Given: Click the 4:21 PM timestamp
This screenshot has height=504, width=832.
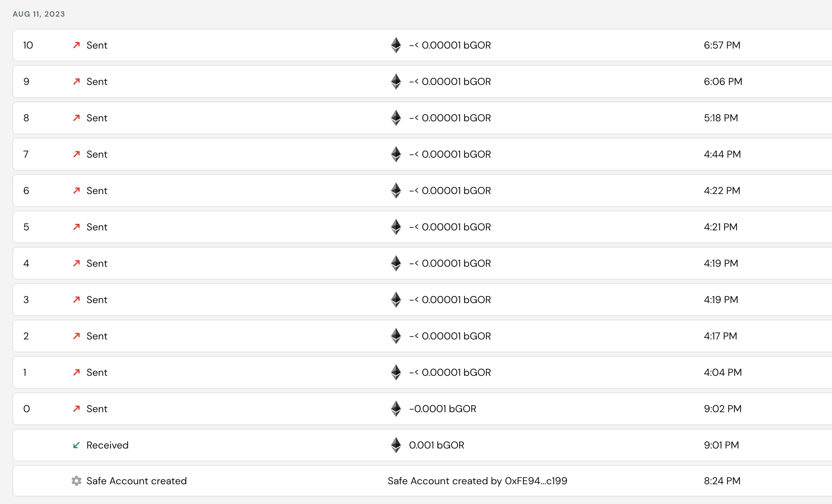Looking at the screenshot, I should pos(721,227).
